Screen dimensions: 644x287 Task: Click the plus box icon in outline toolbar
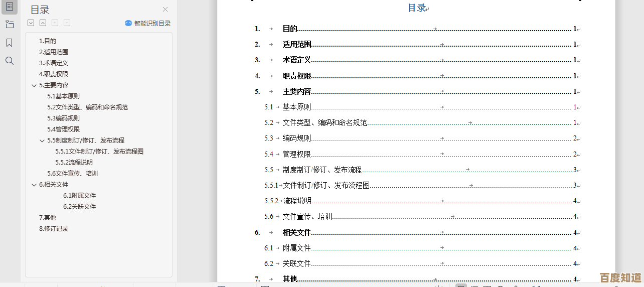55,23
